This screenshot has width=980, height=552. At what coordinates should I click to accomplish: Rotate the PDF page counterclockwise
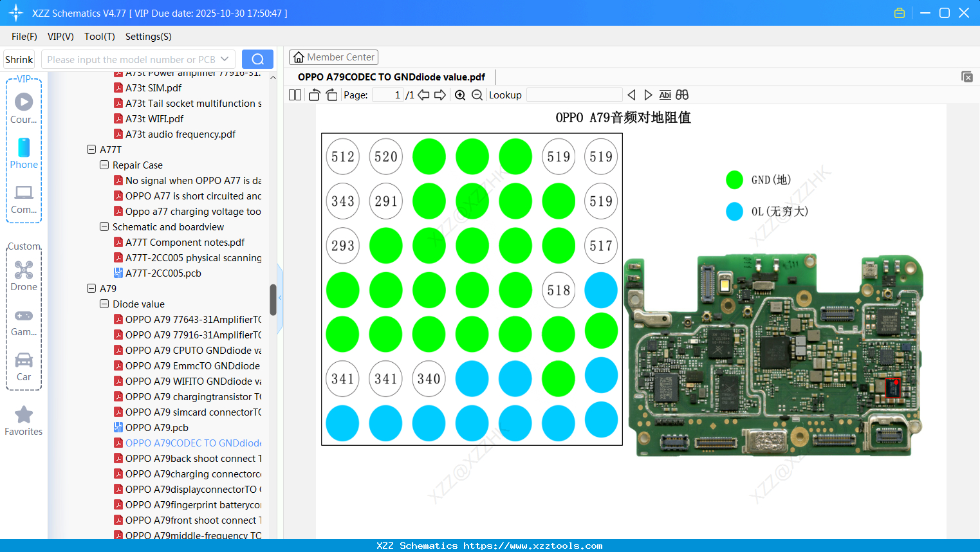[x=313, y=94]
